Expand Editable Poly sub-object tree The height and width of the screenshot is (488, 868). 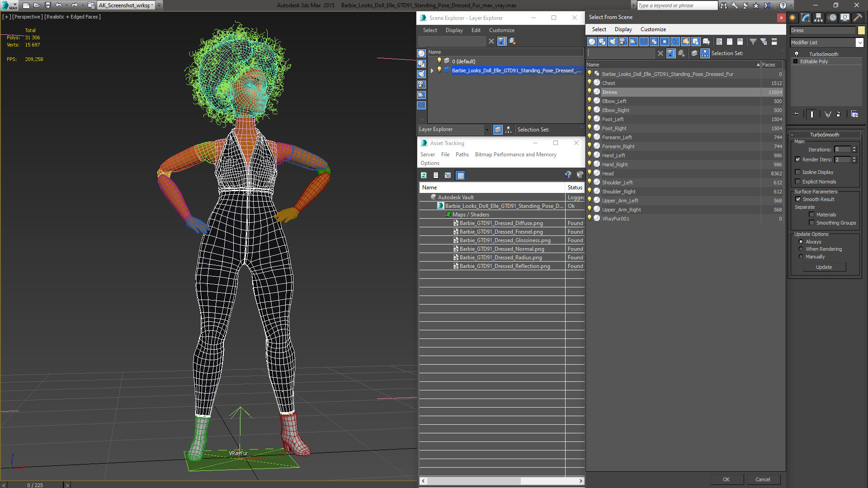click(795, 61)
